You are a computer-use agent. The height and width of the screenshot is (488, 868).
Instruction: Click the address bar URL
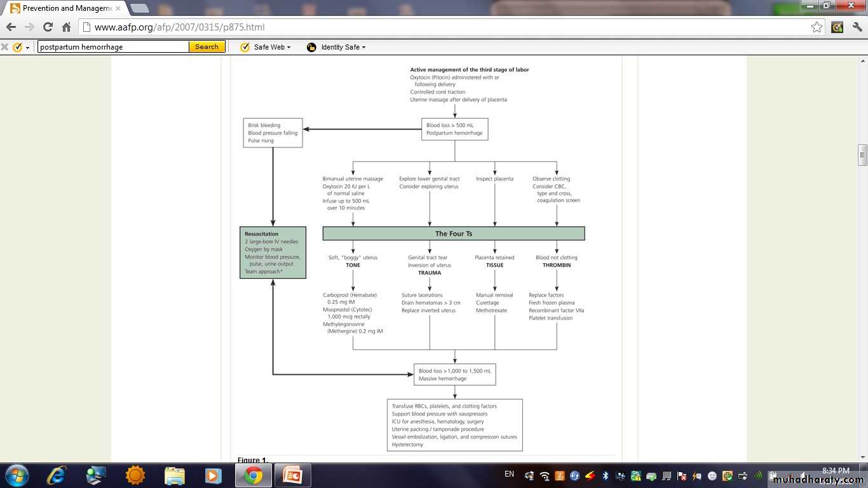(x=179, y=27)
